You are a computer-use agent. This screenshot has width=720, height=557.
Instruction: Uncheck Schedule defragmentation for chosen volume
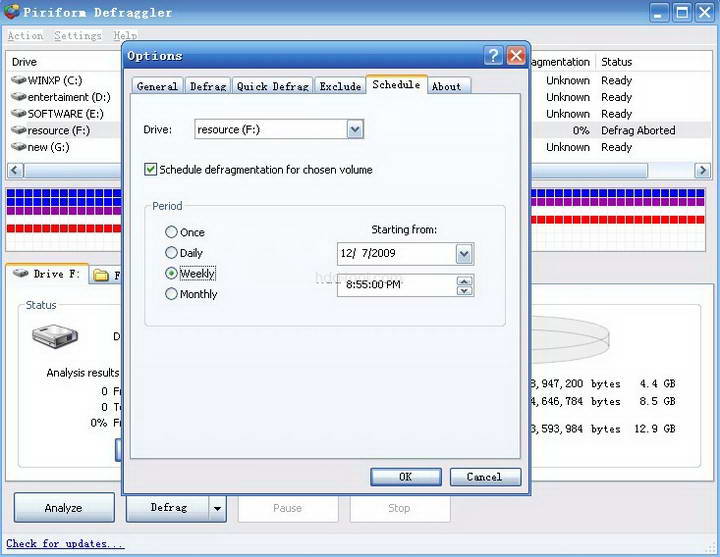point(150,169)
